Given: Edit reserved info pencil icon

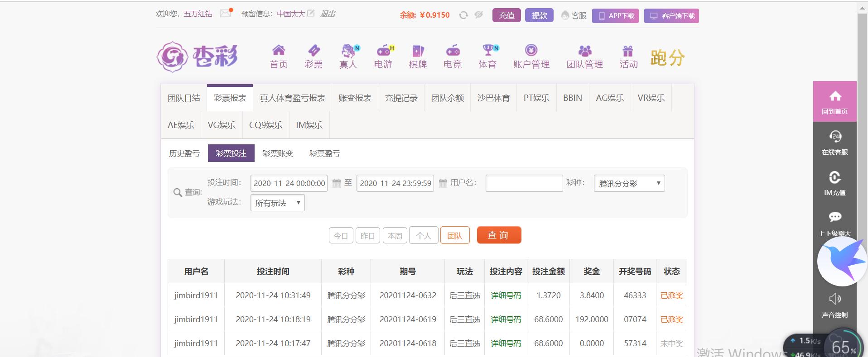Looking at the screenshot, I should coord(311,13).
